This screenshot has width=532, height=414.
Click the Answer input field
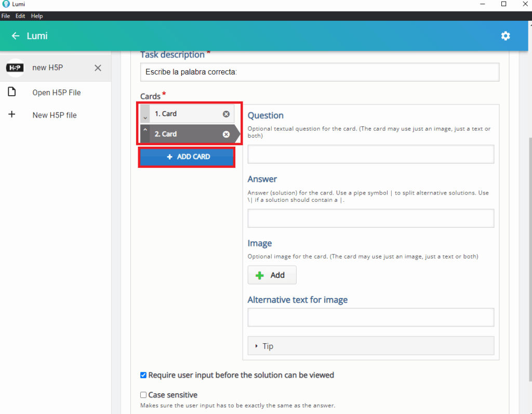pyautogui.click(x=370, y=218)
